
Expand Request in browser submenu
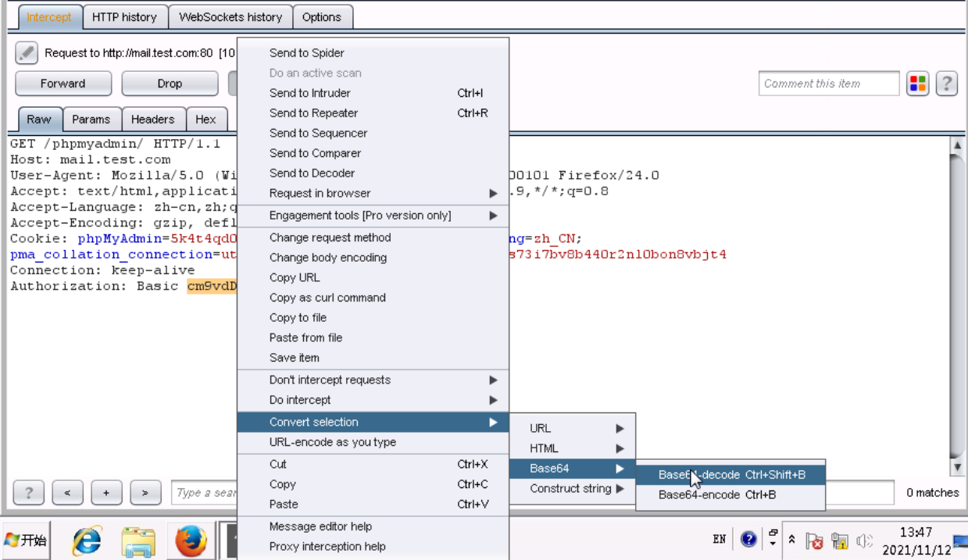(x=373, y=194)
